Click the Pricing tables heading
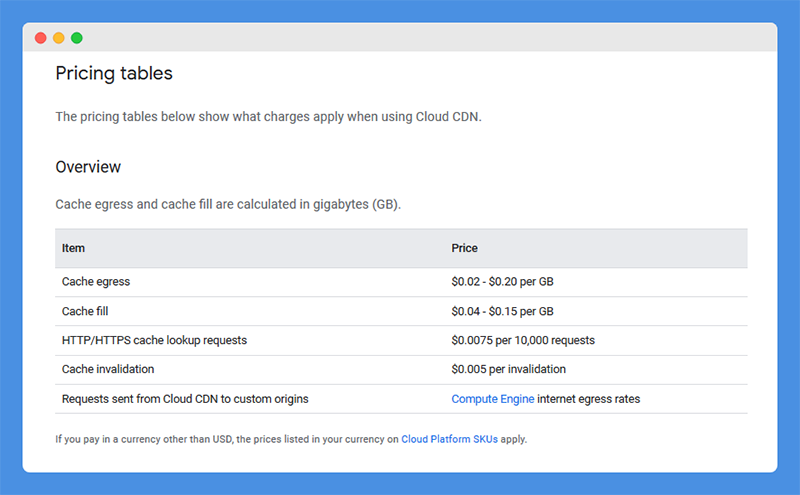800x495 pixels. coord(114,73)
